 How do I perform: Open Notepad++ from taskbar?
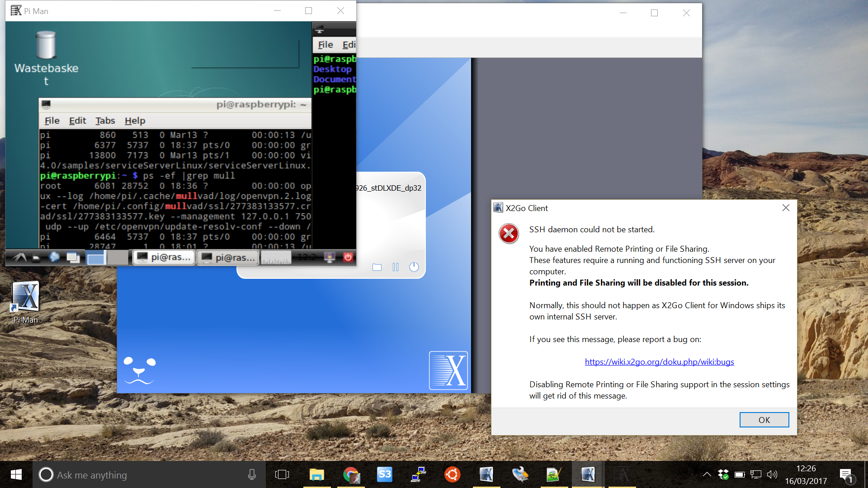(x=554, y=474)
